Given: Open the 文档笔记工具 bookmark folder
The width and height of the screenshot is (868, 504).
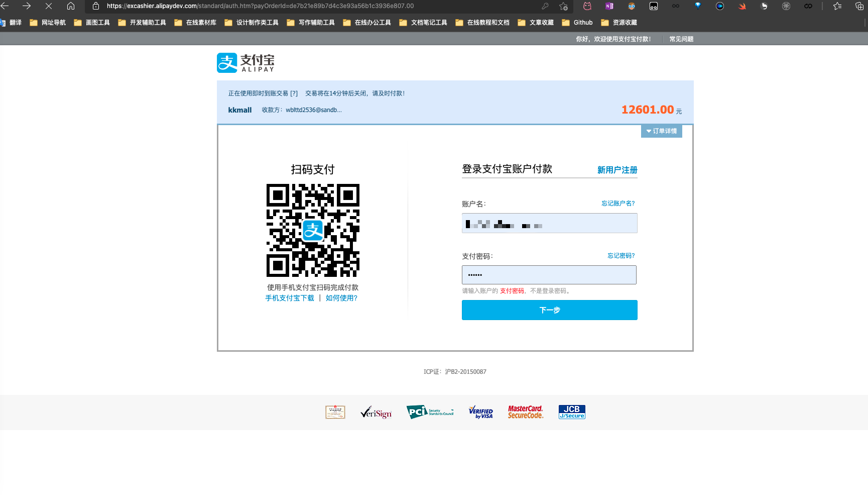Looking at the screenshot, I should click(x=424, y=23).
